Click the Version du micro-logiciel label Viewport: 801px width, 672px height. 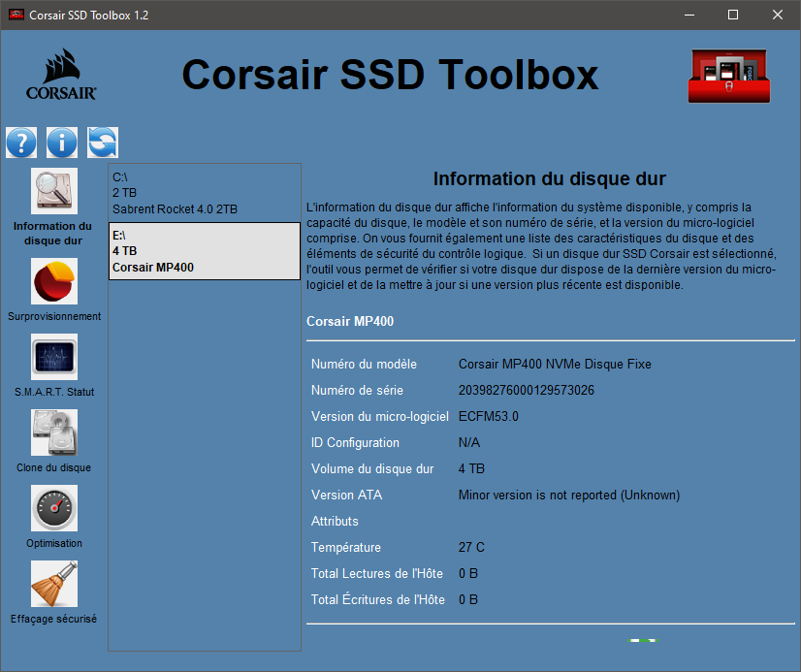click(x=380, y=417)
